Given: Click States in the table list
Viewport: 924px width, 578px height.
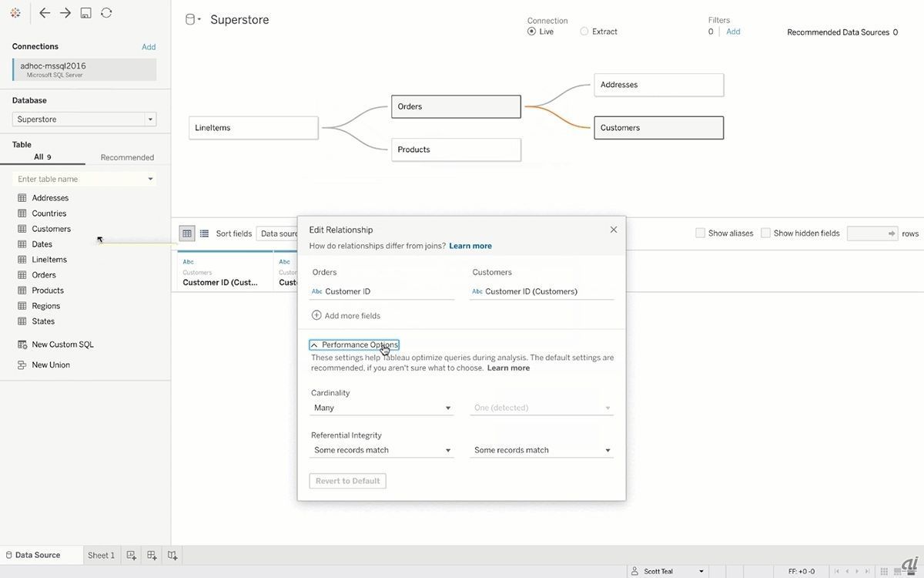Looking at the screenshot, I should [x=43, y=321].
